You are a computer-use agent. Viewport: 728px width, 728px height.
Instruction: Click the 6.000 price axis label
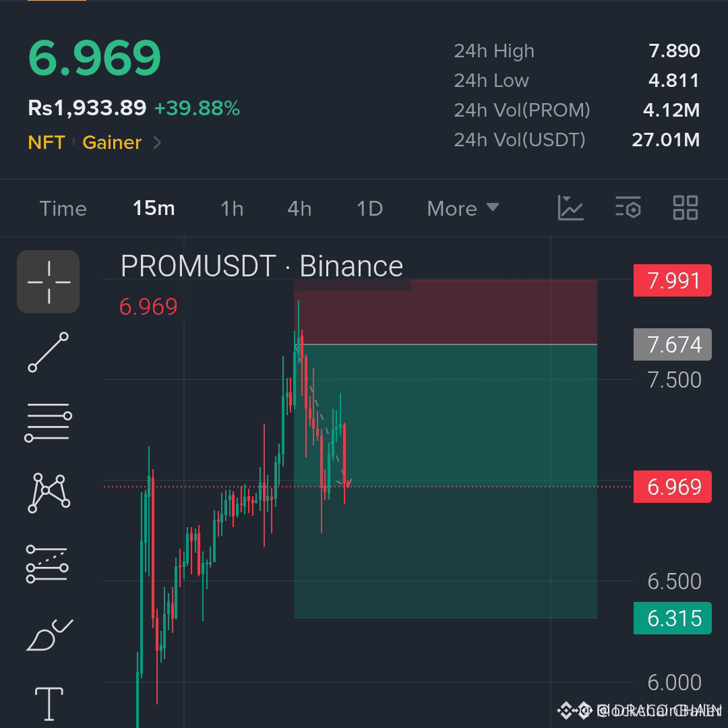click(674, 682)
